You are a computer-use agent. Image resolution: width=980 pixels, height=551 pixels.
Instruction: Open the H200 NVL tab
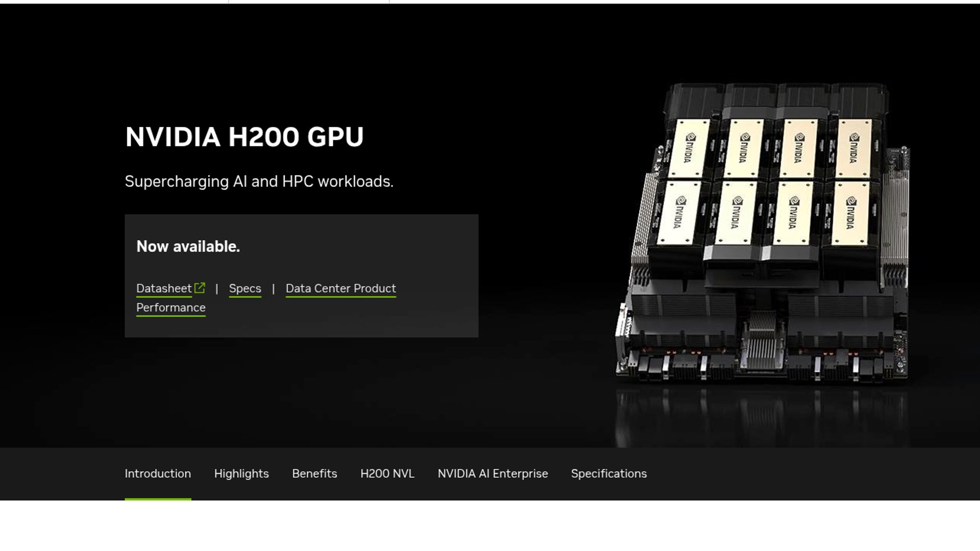click(387, 473)
